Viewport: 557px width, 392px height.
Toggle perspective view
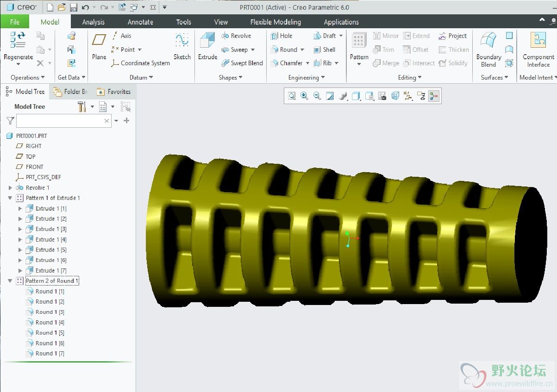tap(395, 96)
